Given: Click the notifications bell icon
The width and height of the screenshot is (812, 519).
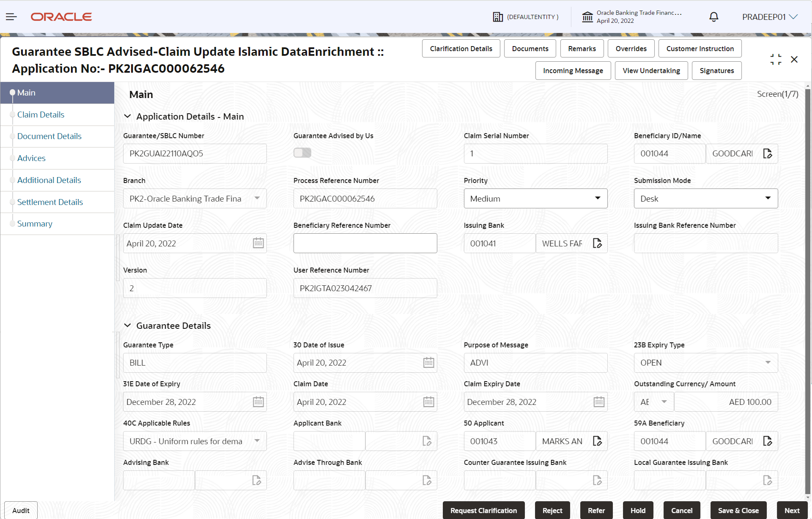Looking at the screenshot, I should (713, 16).
